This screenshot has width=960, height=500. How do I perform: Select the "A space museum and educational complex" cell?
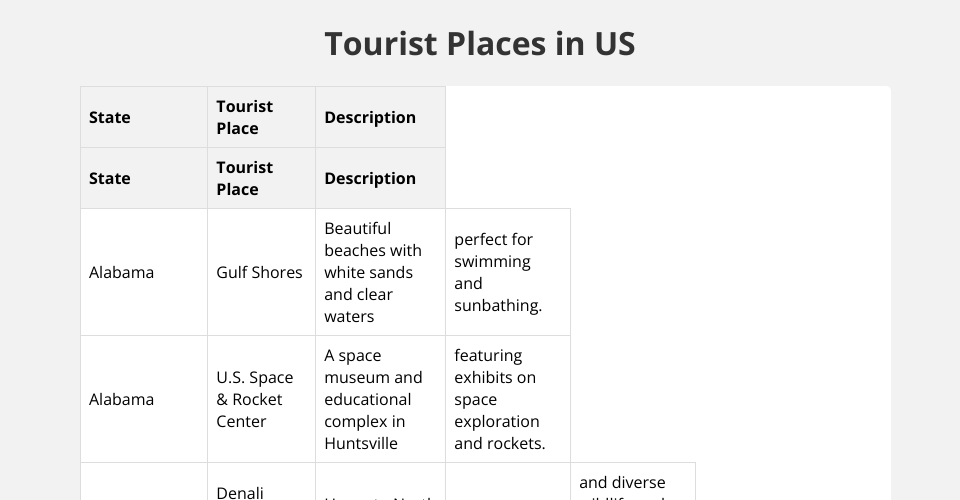pos(373,399)
